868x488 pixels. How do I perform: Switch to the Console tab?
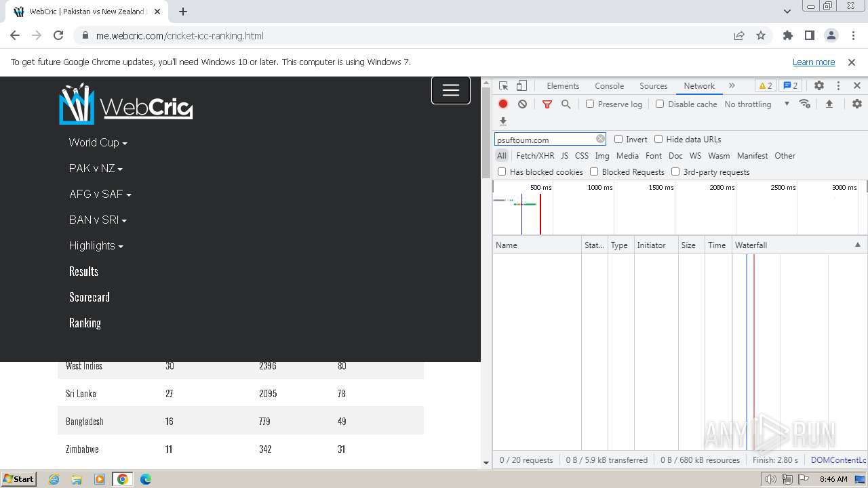pos(609,86)
